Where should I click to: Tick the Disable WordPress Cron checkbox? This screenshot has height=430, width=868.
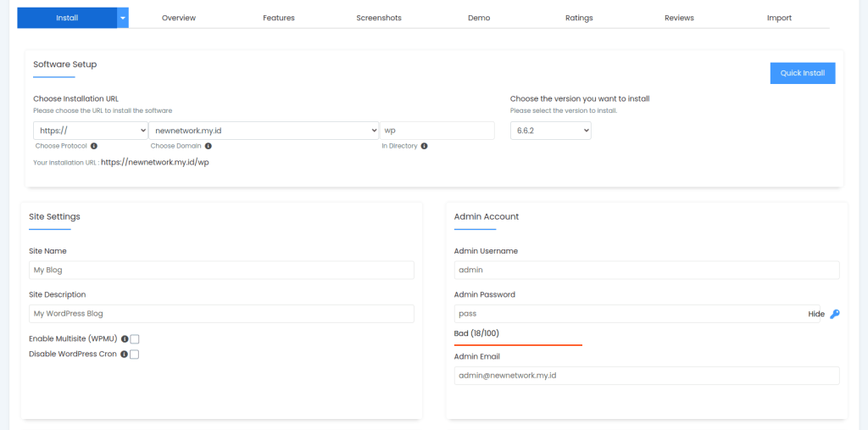pyautogui.click(x=134, y=354)
